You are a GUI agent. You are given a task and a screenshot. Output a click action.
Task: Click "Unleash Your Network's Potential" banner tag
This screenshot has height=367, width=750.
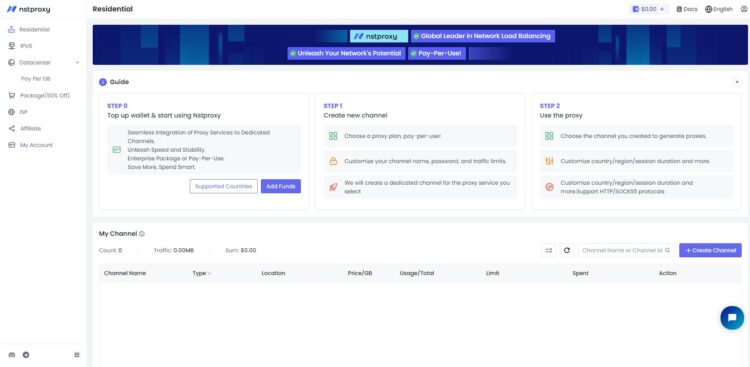pyautogui.click(x=346, y=54)
